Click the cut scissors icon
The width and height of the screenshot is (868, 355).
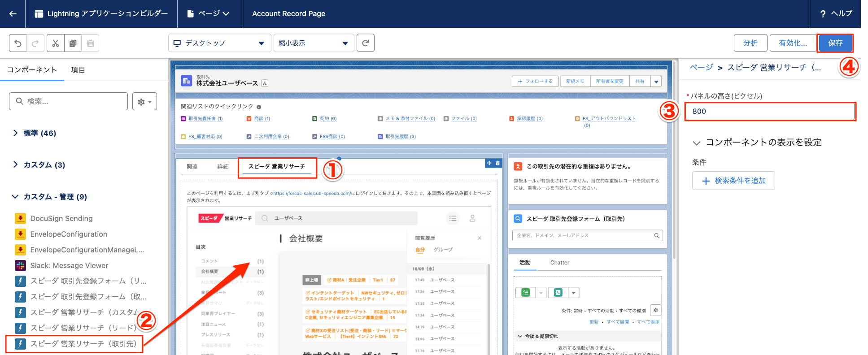[56, 43]
